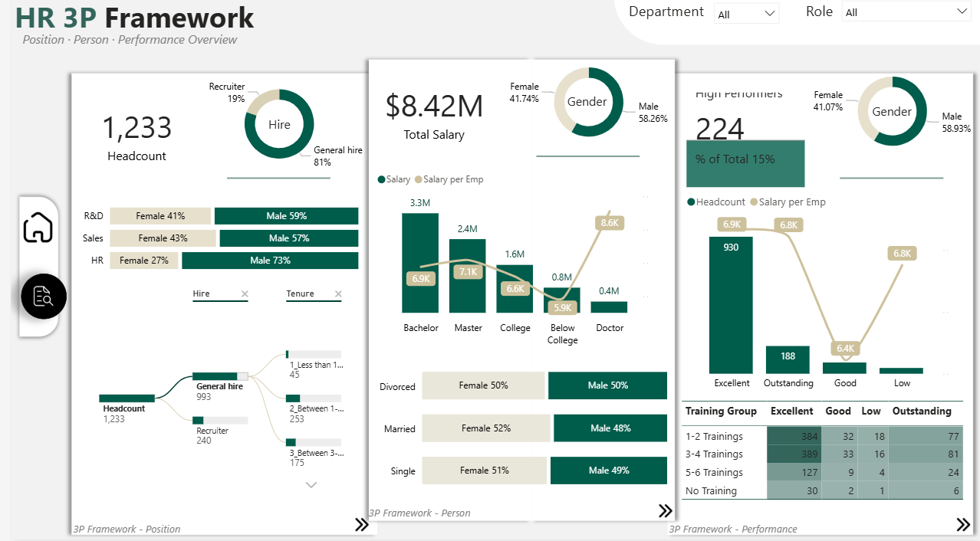The image size is (980, 541).
Task: Open the expand arrow on the Position page
Action: [x=361, y=523]
